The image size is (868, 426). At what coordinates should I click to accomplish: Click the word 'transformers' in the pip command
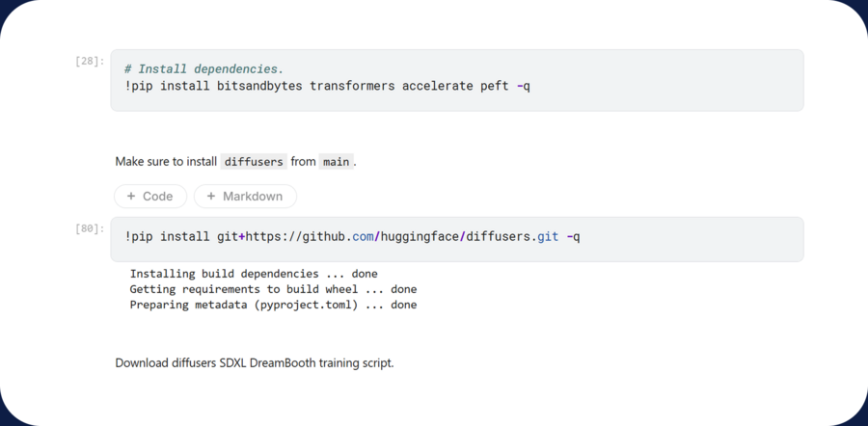click(352, 86)
